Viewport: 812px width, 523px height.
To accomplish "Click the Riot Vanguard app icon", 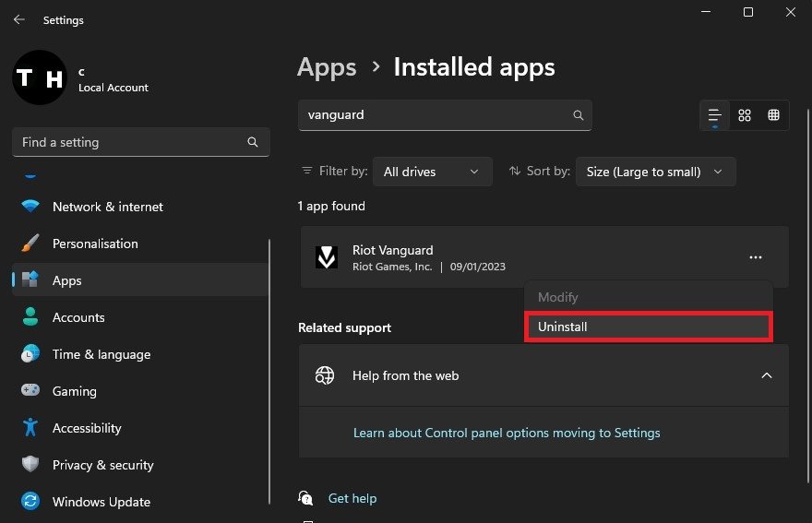I will 327,257.
